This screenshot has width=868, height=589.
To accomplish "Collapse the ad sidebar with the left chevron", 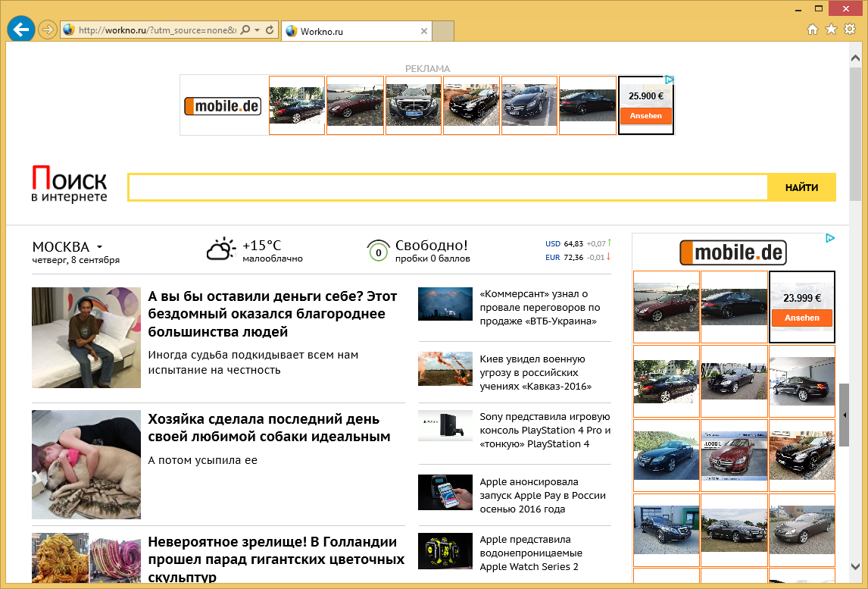I will [x=845, y=415].
